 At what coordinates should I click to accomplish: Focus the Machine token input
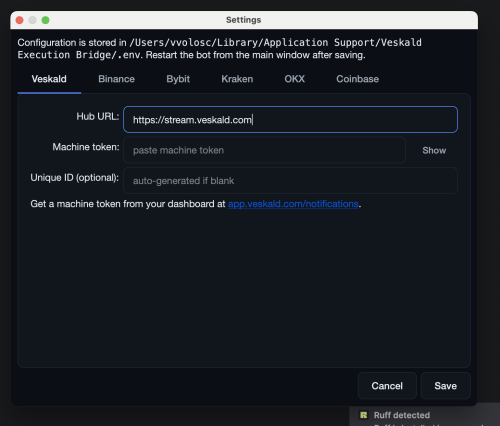coord(264,150)
